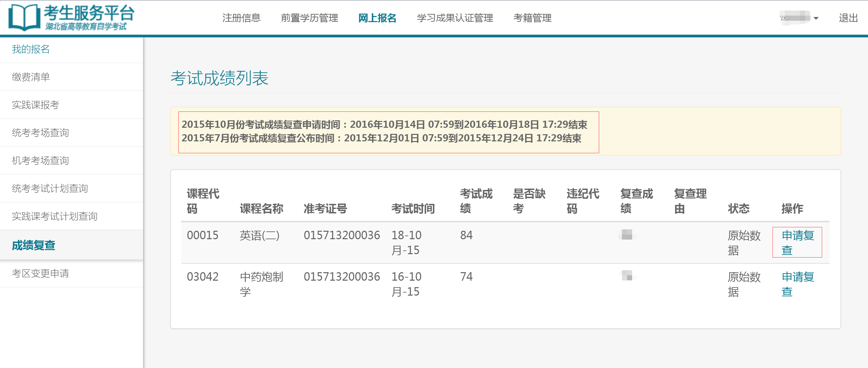Image resolution: width=868 pixels, height=368 pixels.
Task: Open the 考籍管理 menu
Action: [x=532, y=18]
